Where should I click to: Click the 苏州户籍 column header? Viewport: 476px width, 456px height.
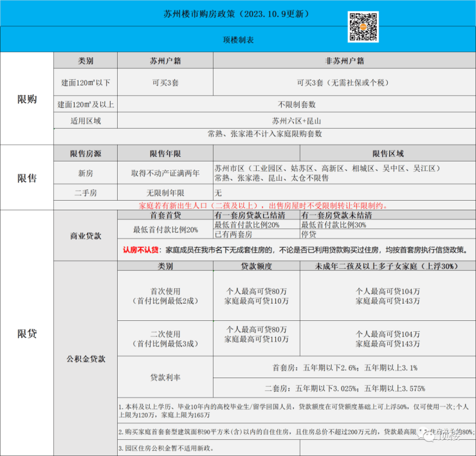165,61
